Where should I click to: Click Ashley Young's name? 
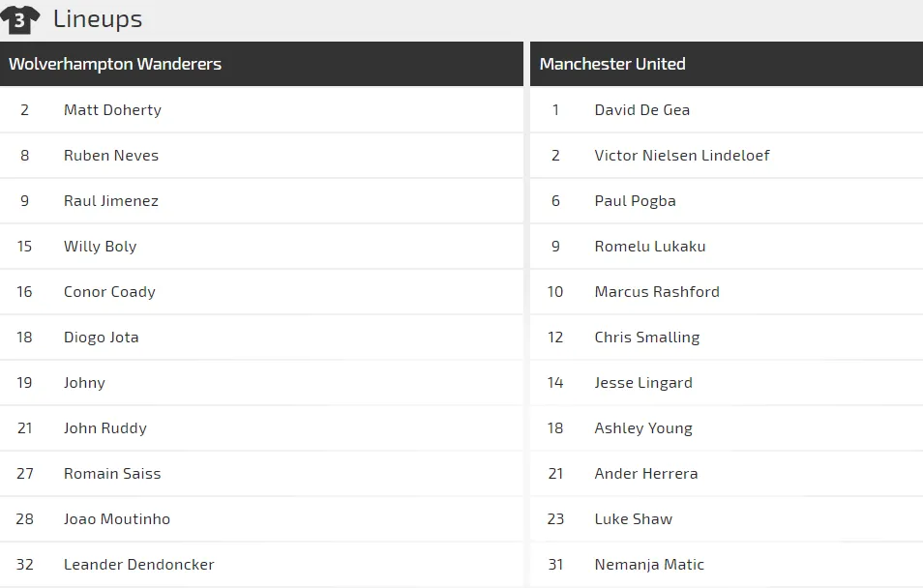(643, 428)
